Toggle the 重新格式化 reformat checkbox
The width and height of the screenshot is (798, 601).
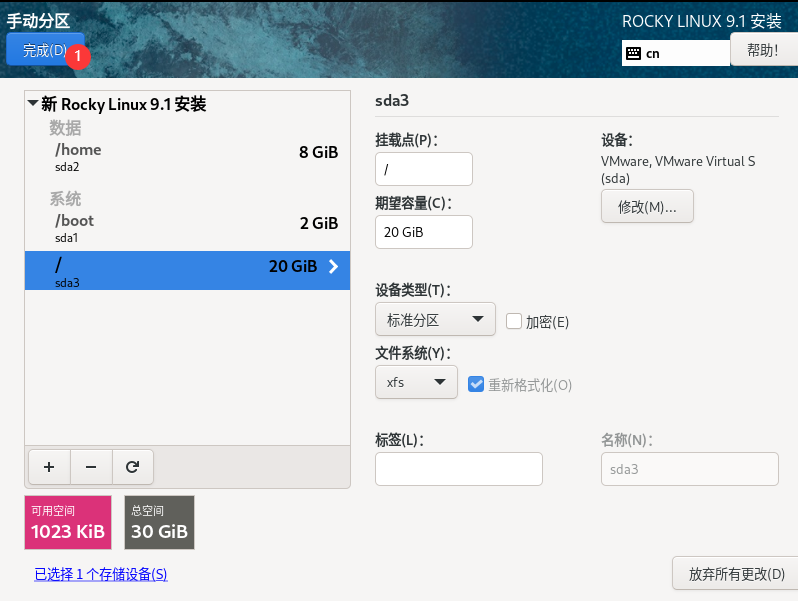click(x=477, y=384)
